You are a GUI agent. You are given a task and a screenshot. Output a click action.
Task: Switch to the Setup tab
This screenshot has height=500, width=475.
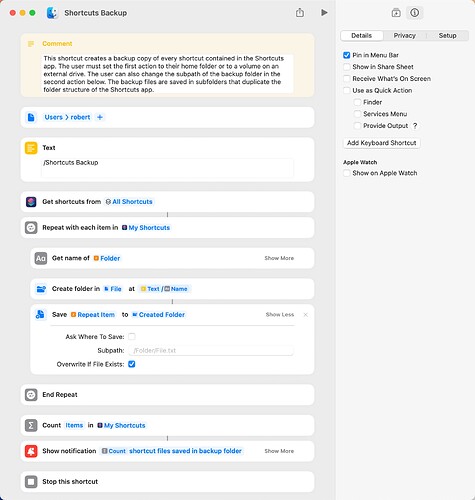point(447,36)
